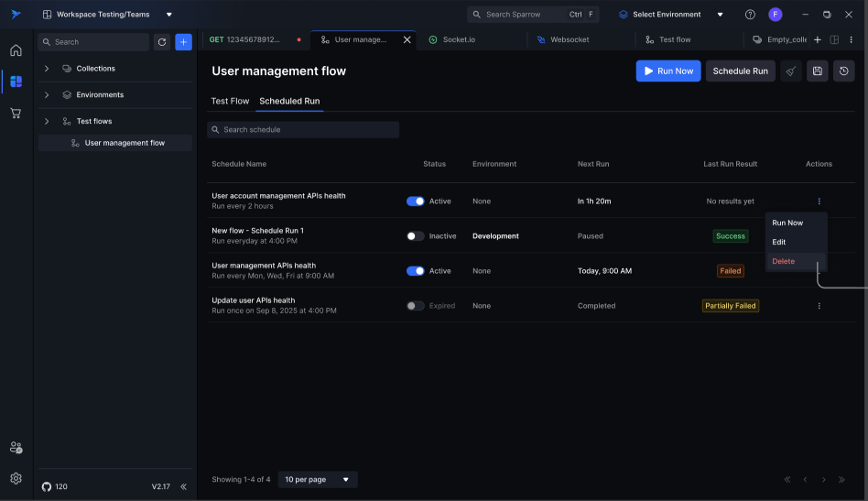
Task: Click the save icon next to Schedule Run
Action: (x=818, y=71)
